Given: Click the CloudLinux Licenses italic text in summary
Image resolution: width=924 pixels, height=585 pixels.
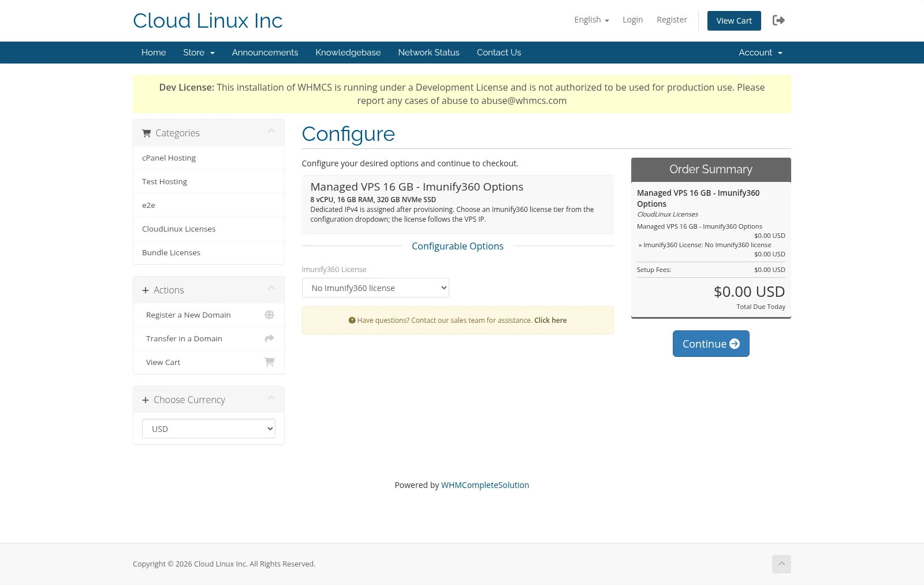Looking at the screenshot, I should click(668, 214).
